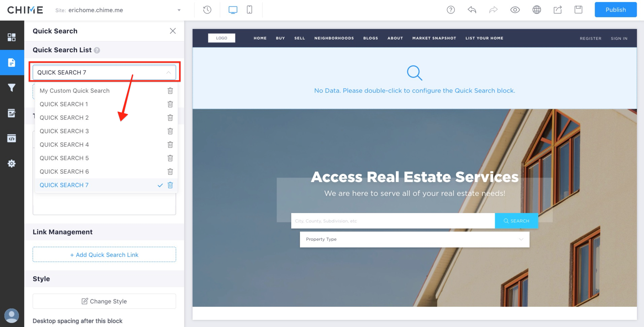Click the share export icon
The width and height of the screenshot is (644, 327).
(558, 10)
